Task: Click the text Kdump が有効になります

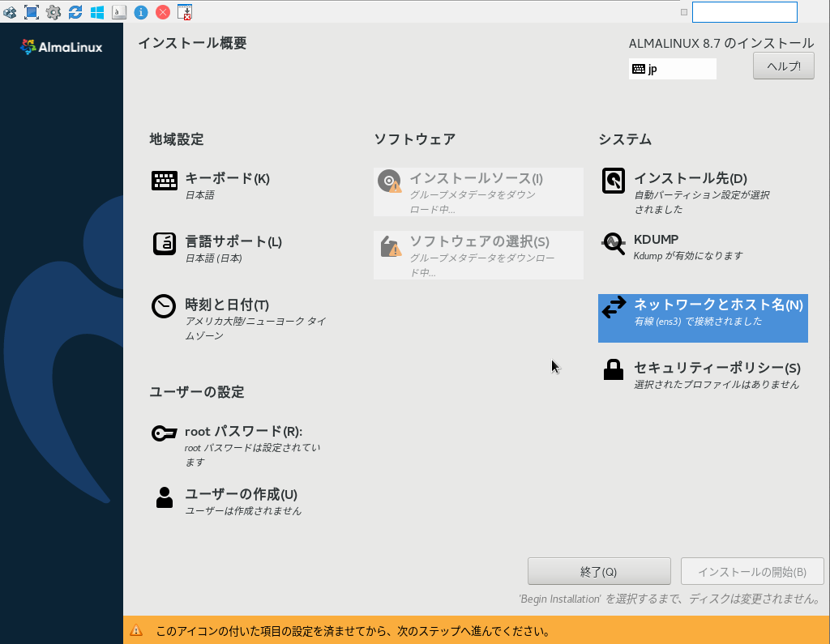Action: tap(688, 256)
